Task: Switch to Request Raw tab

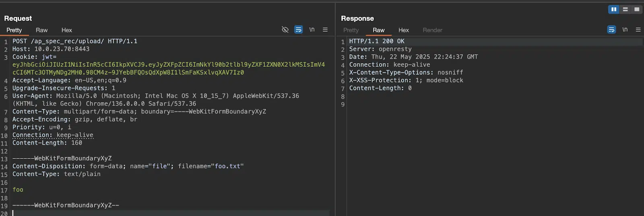Action: 41,30
